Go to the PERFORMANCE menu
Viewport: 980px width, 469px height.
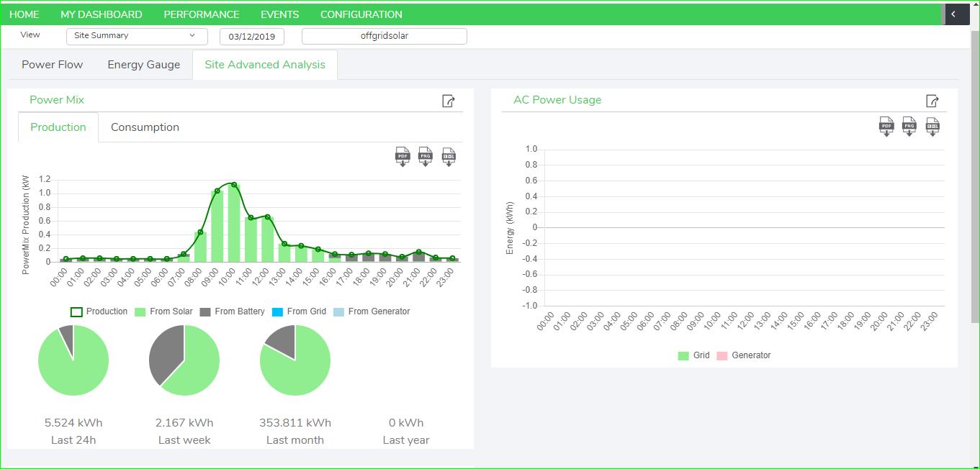(x=202, y=14)
